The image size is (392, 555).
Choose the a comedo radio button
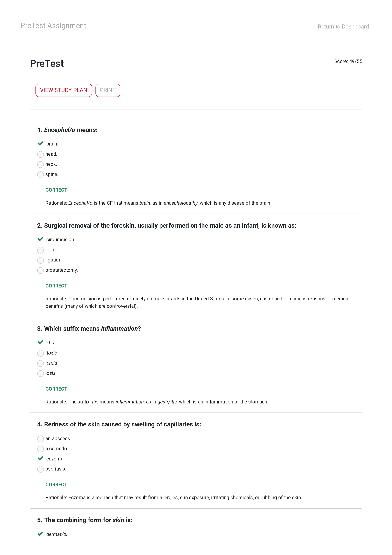pyautogui.click(x=41, y=449)
